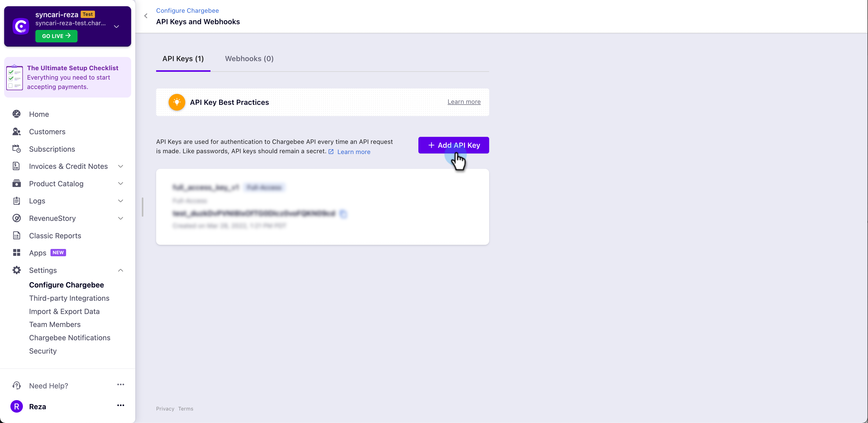868x423 pixels.
Task: Click the Classic Reports document icon
Action: [x=16, y=235]
